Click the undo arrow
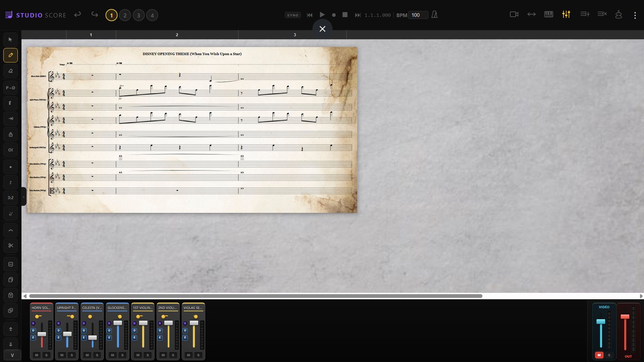Screen dimensions: 644x362 pyautogui.click(x=78, y=14)
